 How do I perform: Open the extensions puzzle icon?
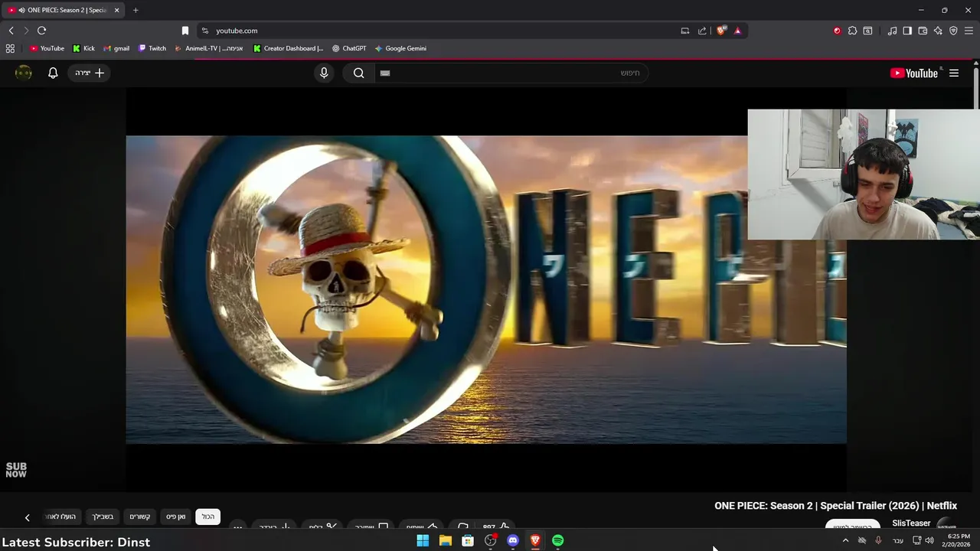(852, 31)
